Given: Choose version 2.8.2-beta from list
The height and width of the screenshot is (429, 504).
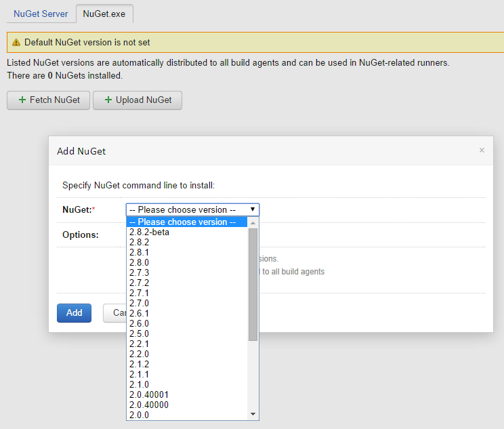Looking at the screenshot, I should tap(187, 232).
